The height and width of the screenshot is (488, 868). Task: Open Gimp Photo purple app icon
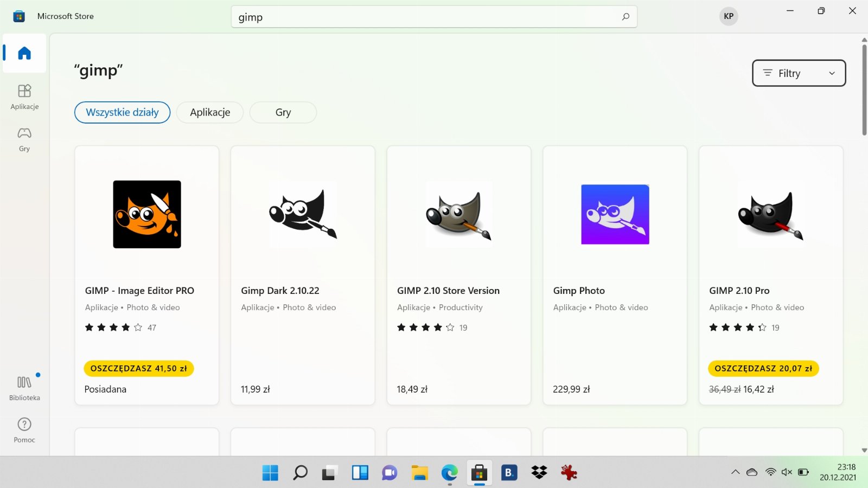click(x=615, y=214)
